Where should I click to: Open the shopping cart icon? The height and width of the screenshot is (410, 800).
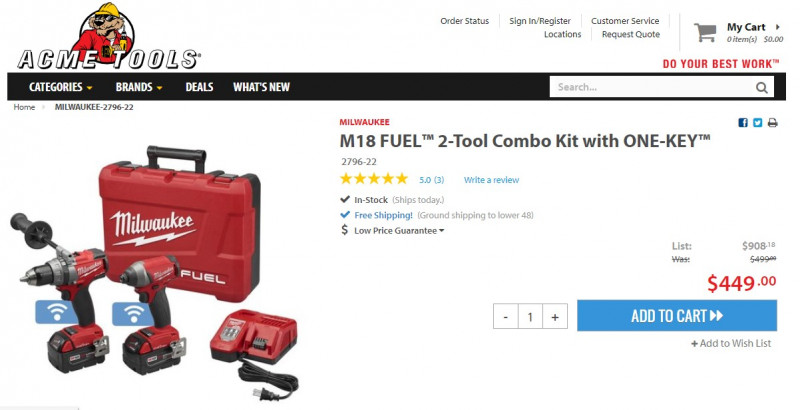[705, 33]
